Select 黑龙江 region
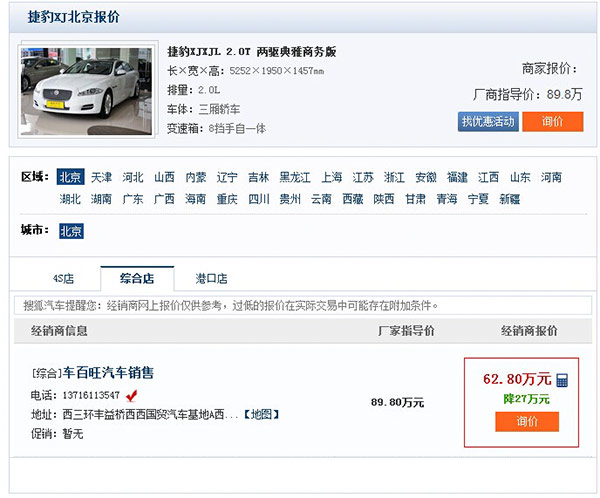 (x=295, y=177)
